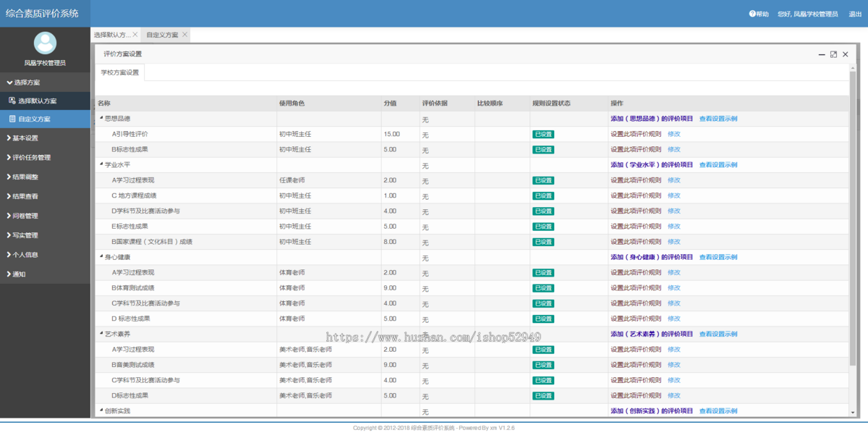868x438 pixels.
Task: Click 设置此项评价规则 for B音美测试成绩
Action: click(636, 365)
